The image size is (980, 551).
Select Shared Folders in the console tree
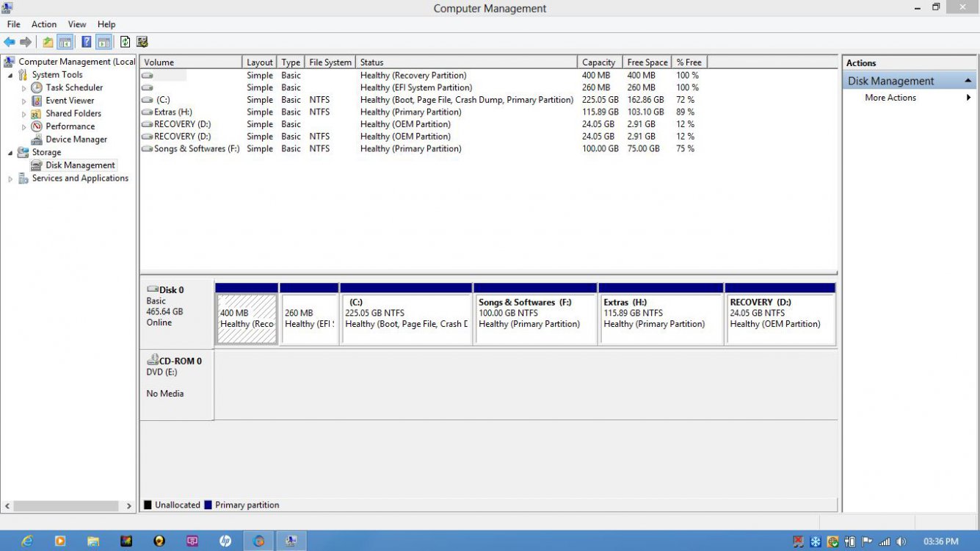coord(73,113)
